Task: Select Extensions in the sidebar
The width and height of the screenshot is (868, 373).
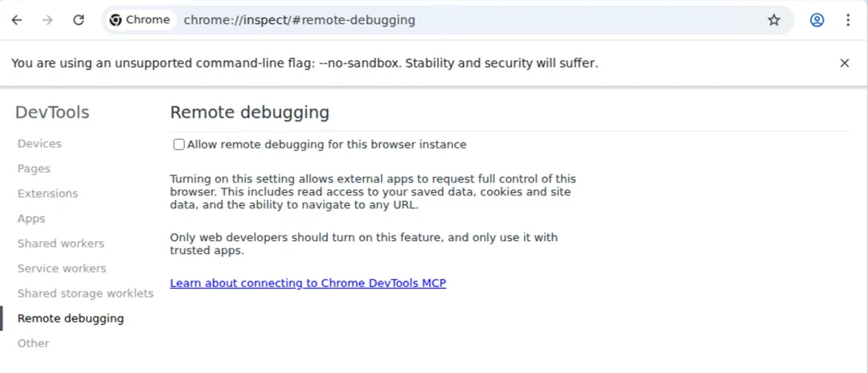Action: (47, 194)
